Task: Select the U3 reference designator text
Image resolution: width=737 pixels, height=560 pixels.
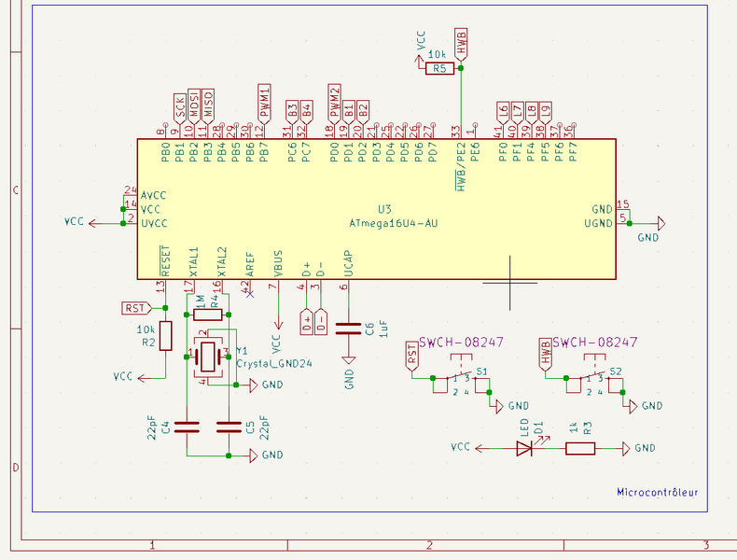Action: click(384, 209)
